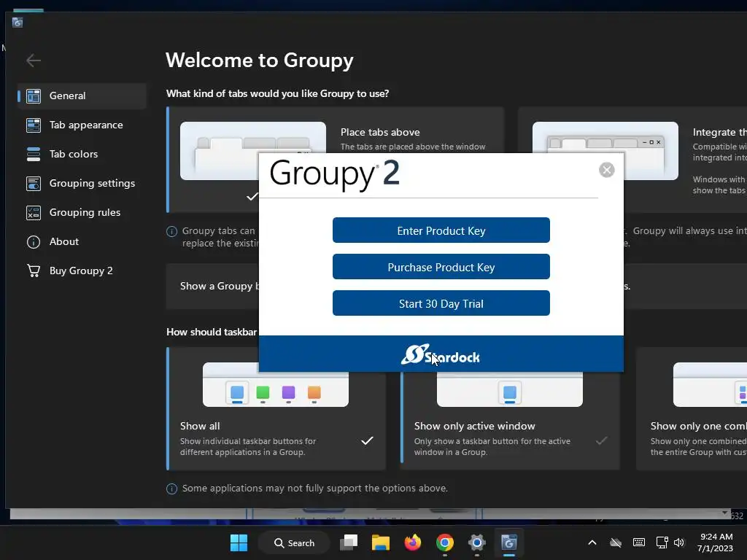Screen dimensions: 747x560
Task: Start the 30 Day Trial
Action: tap(441, 303)
